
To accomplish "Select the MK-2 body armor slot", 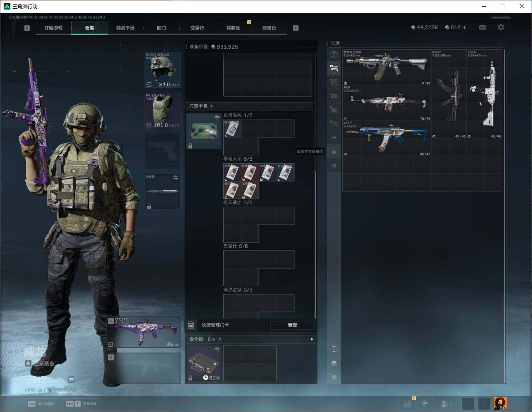I will [162, 110].
